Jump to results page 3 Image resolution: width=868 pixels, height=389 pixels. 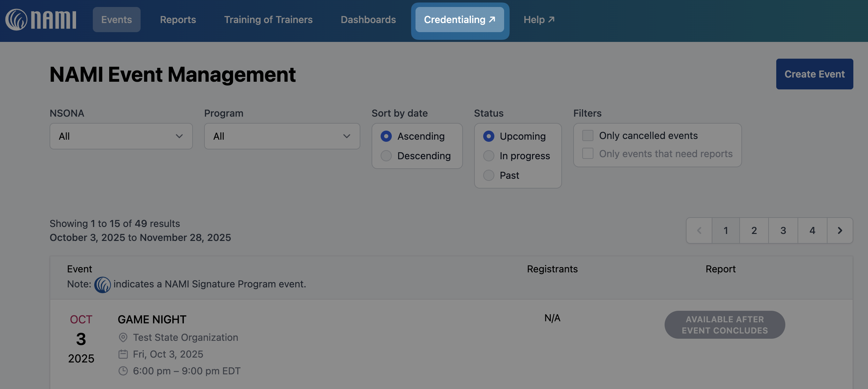(x=783, y=230)
